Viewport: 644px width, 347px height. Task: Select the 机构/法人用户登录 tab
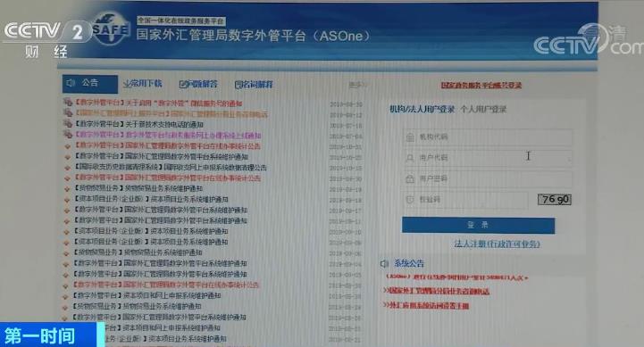422,109
